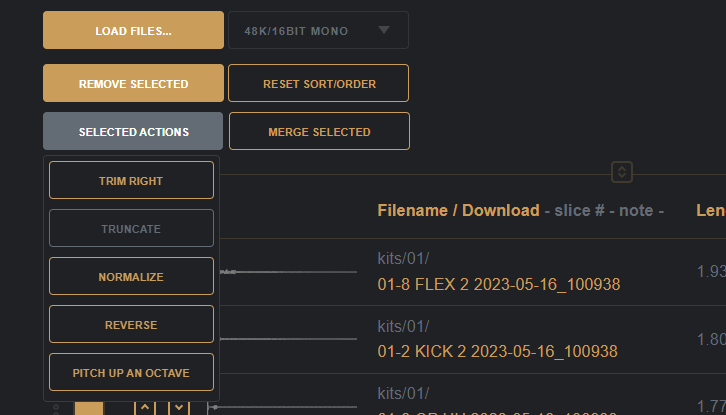Toggle the highlighted selection box on the third row
Screen dimensions: 726x415
(89, 408)
